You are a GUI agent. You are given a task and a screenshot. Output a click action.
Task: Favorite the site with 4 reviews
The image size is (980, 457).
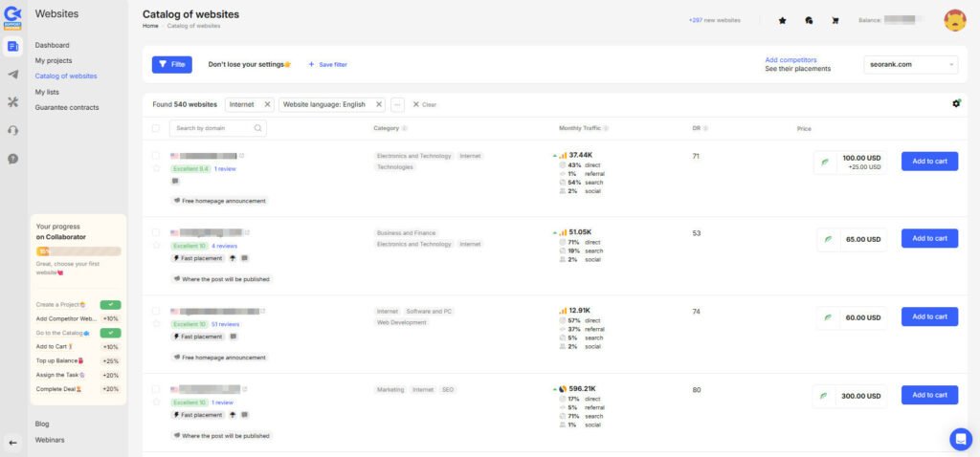click(x=156, y=246)
